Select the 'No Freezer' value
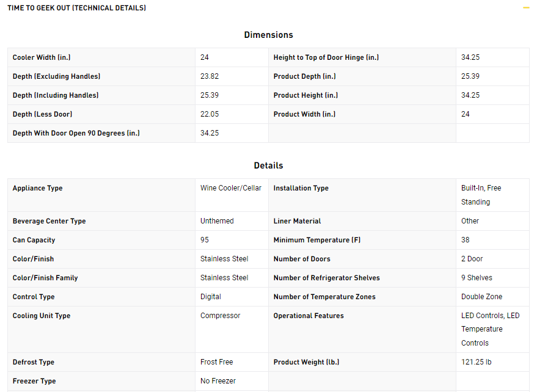 (x=218, y=381)
